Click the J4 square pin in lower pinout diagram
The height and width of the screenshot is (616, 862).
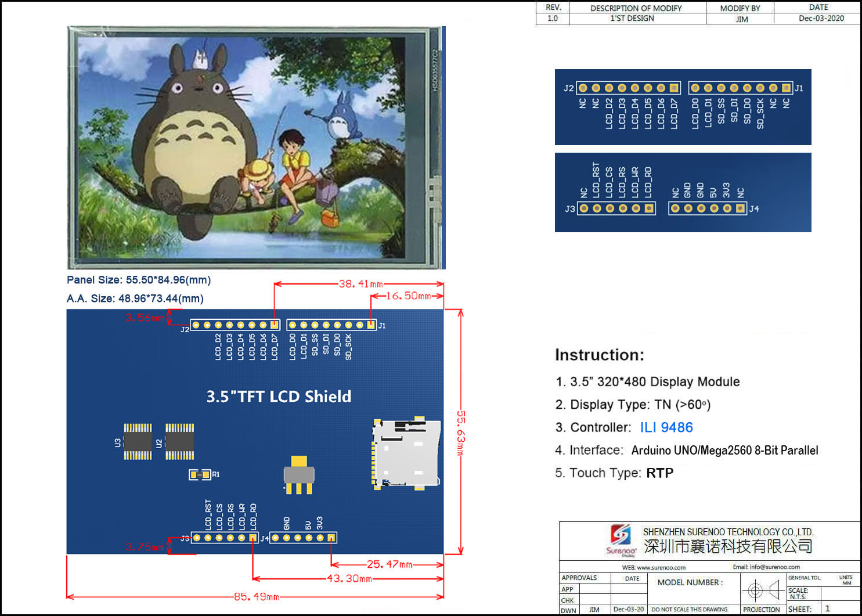pyautogui.click(x=740, y=208)
